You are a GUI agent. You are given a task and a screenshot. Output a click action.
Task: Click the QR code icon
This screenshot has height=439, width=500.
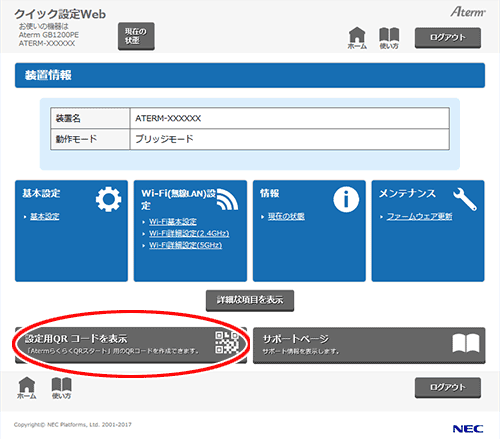pyautogui.click(x=227, y=342)
